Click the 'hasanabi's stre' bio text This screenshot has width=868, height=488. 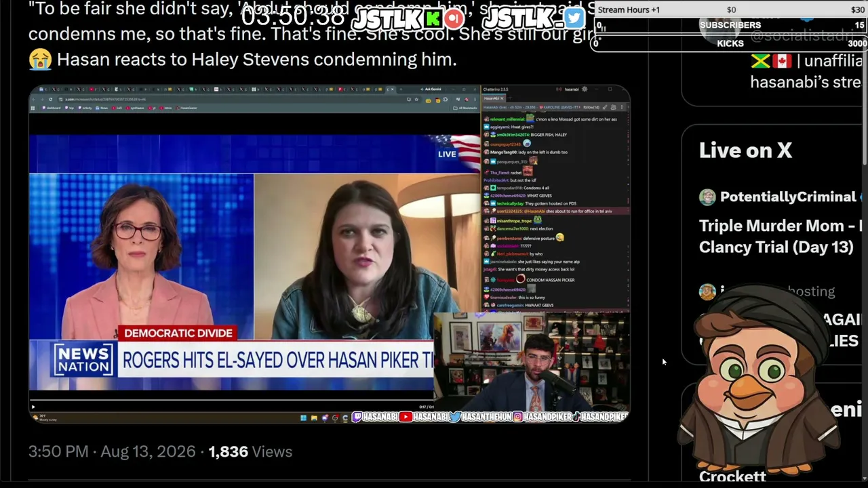point(806,83)
